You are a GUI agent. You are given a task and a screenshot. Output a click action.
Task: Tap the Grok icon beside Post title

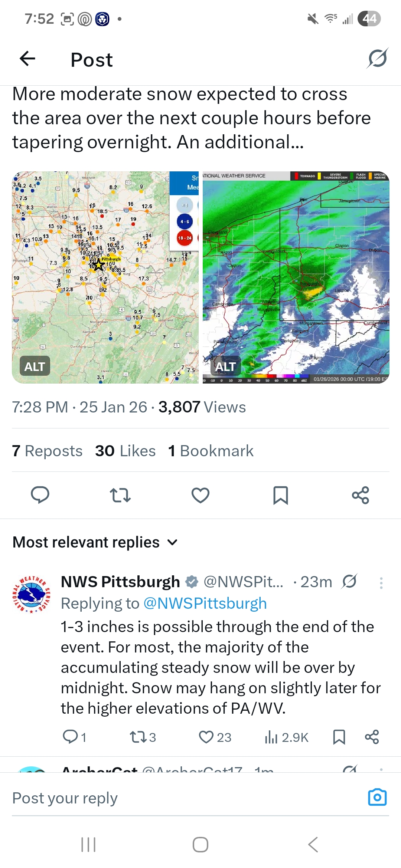pyautogui.click(x=378, y=58)
